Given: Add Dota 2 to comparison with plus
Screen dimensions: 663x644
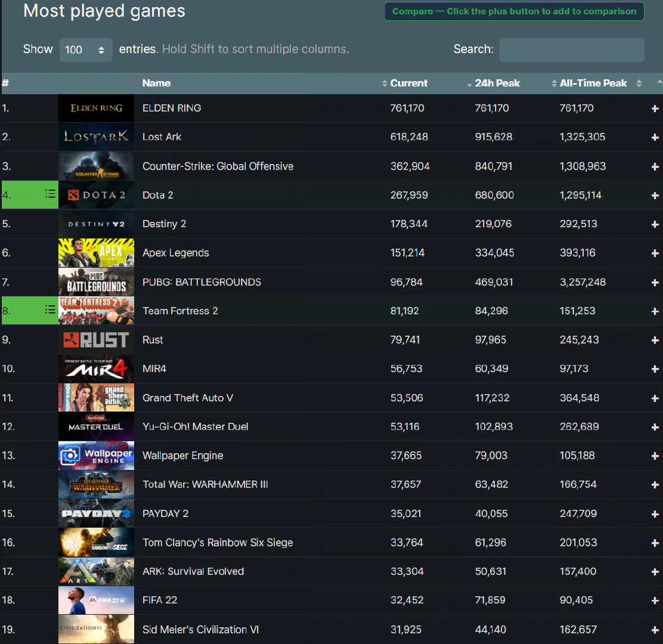Looking at the screenshot, I should (x=655, y=196).
